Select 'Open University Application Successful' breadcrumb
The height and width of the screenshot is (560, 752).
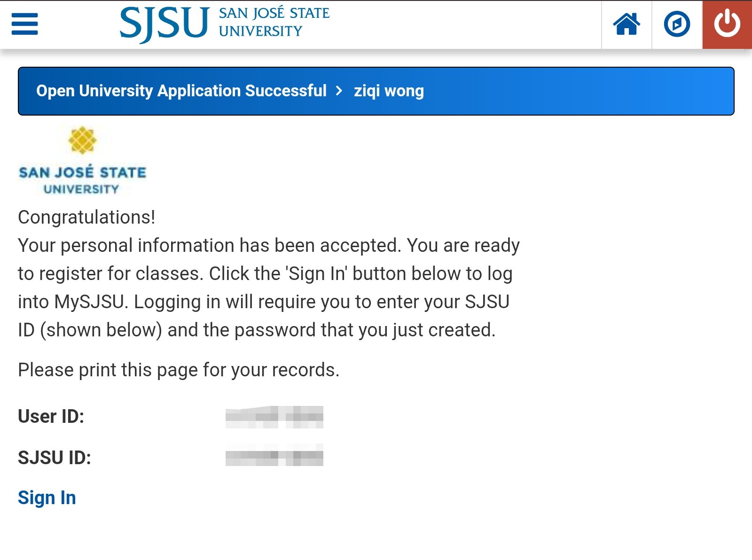coord(181,91)
